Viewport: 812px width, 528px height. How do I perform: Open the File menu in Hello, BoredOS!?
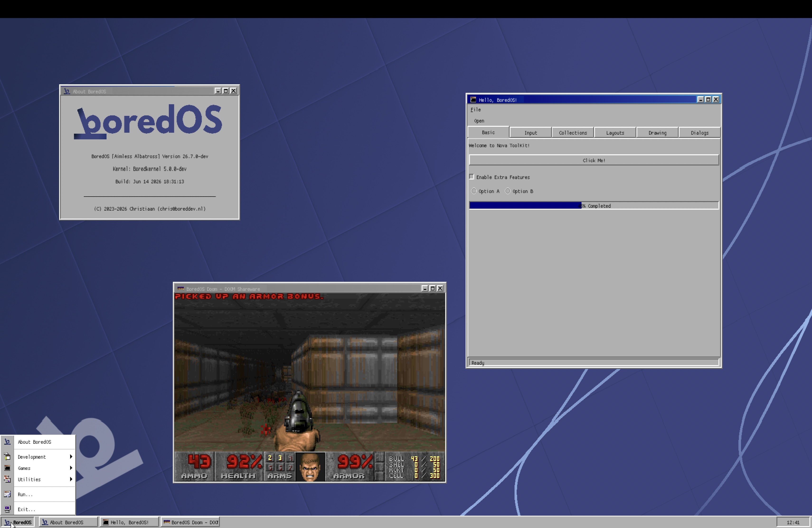pyautogui.click(x=476, y=109)
